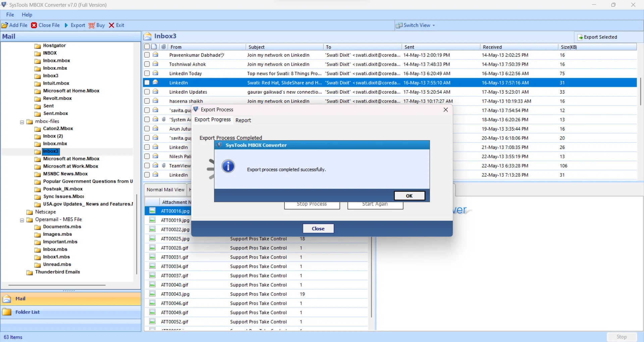Collapse the Operamail - MBS File node
644x342 pixels.
click(x=22, y=220)
